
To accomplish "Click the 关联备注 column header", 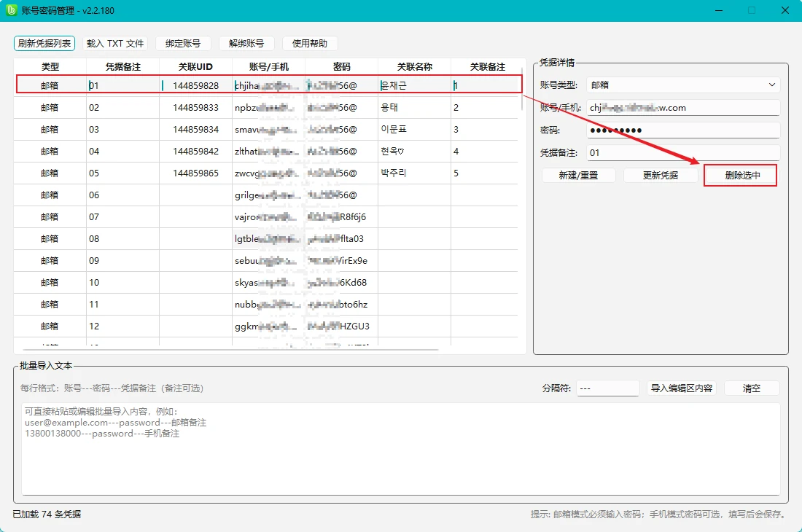I will [x=488, y=67].
